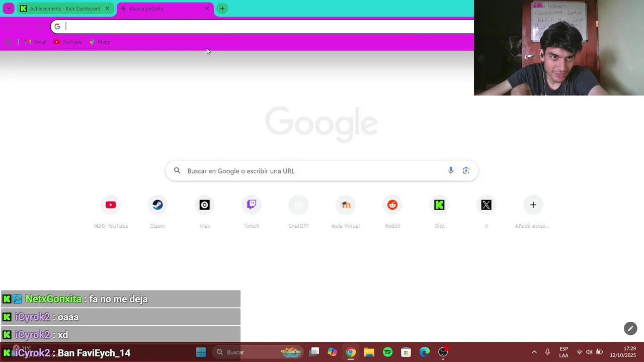Open Google Lens image search icon
644x362 pixels.
466,171
